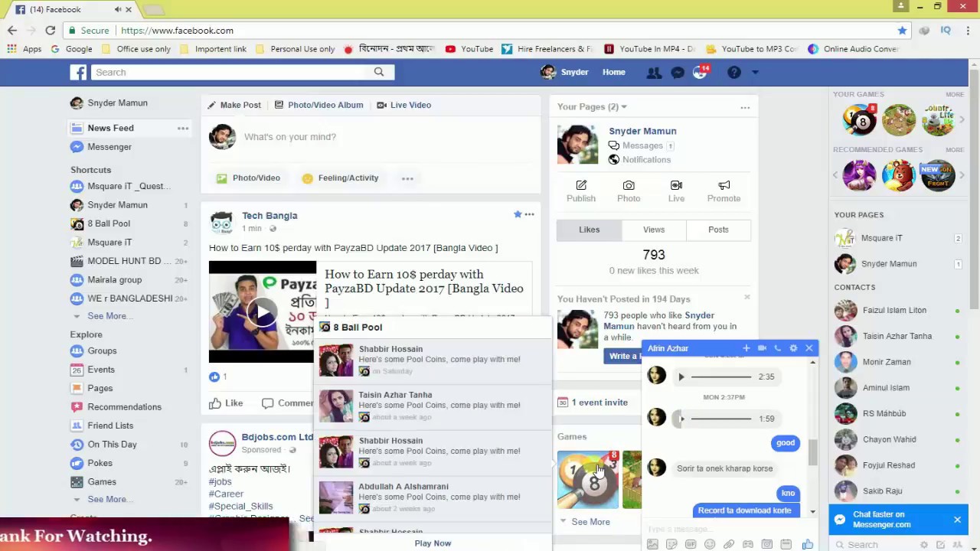Click the Afrin Azhar chat scrollbar thumb
The width and height of the screenshot is (980, 551).
click(x=812, y=452)
